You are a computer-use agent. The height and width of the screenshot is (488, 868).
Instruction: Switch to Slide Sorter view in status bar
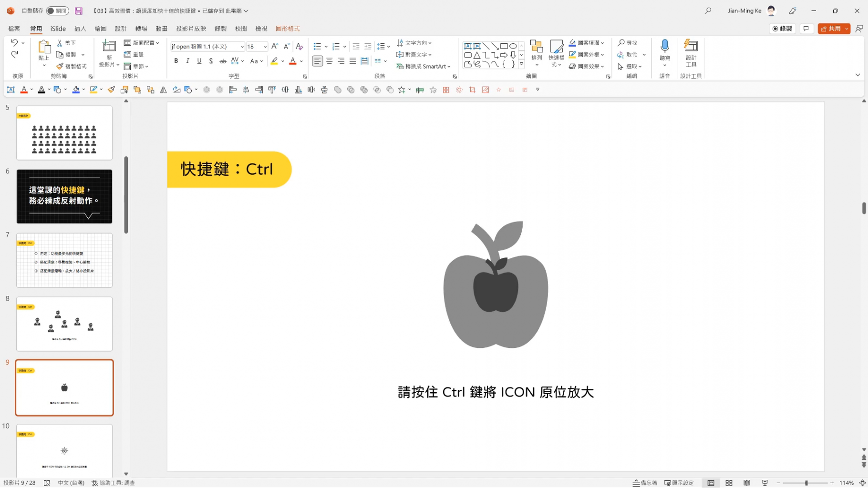coord(729,483)
